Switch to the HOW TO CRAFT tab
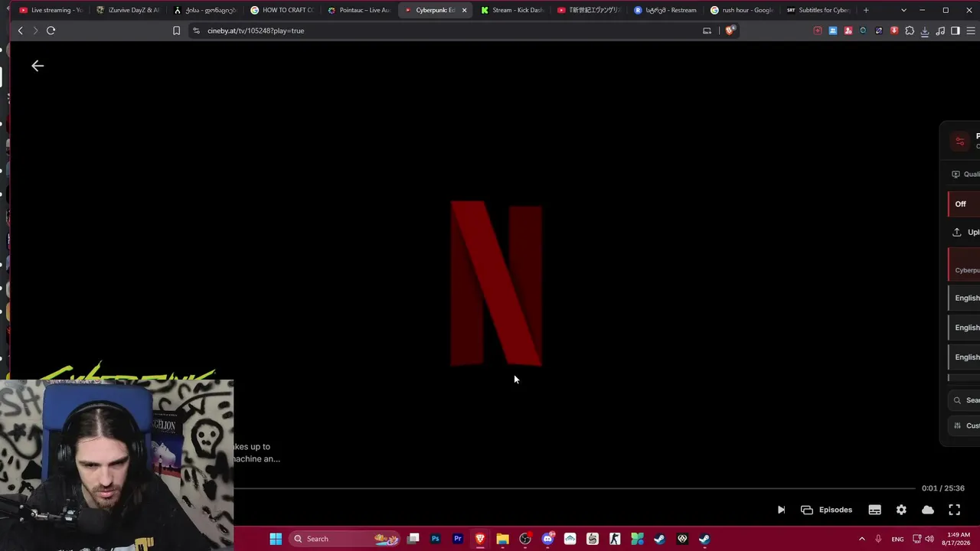The width and height of the screenshot is (980, 551). coord(282,10)
